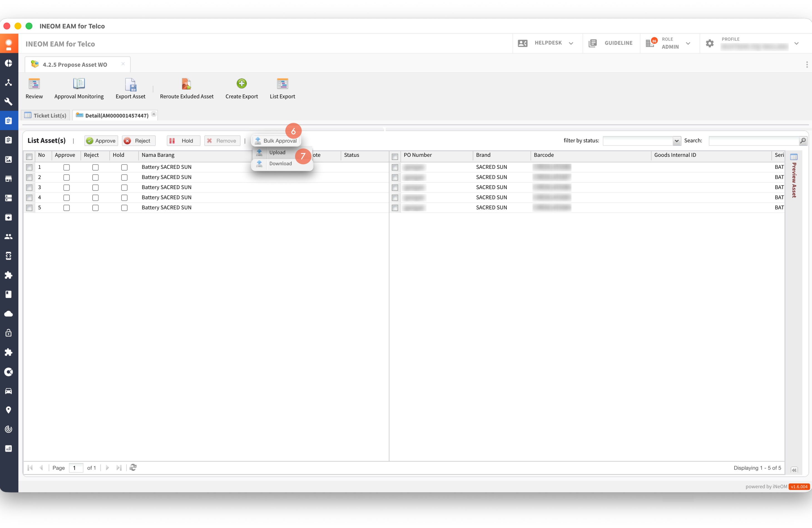812x528 pixels.
Task: Expand the HELPDESK dropdown
Action: click(x=571, y=43)
